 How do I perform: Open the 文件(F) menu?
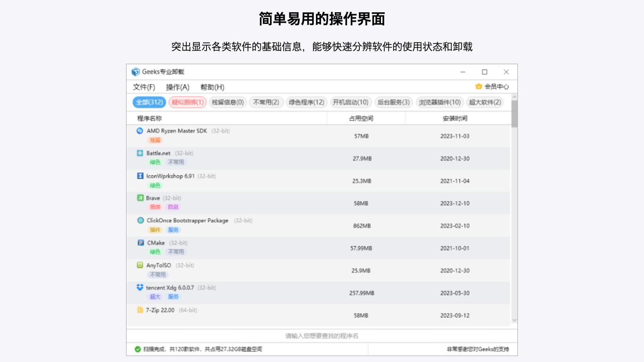click(143, 87)
